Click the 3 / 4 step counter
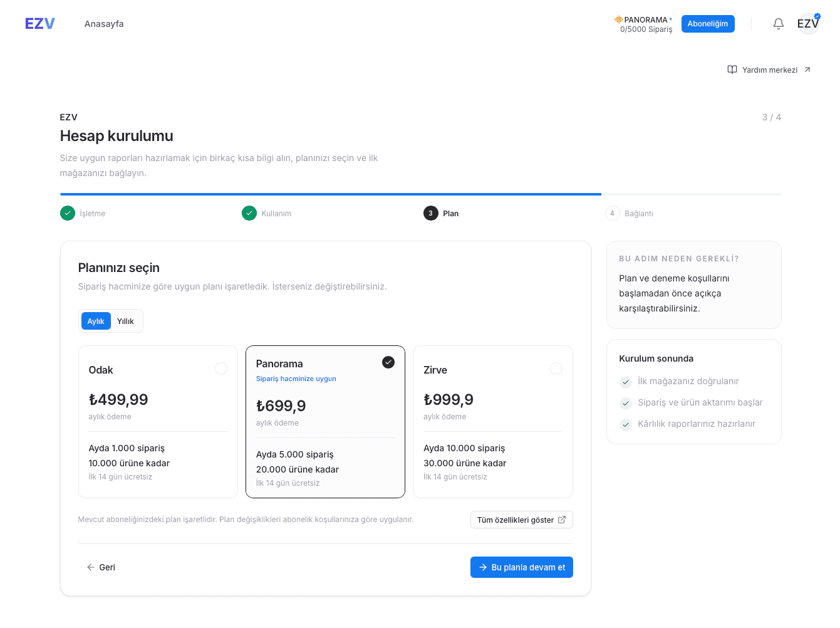This screenshot has width=840, height=628. [x=772, y=117]
